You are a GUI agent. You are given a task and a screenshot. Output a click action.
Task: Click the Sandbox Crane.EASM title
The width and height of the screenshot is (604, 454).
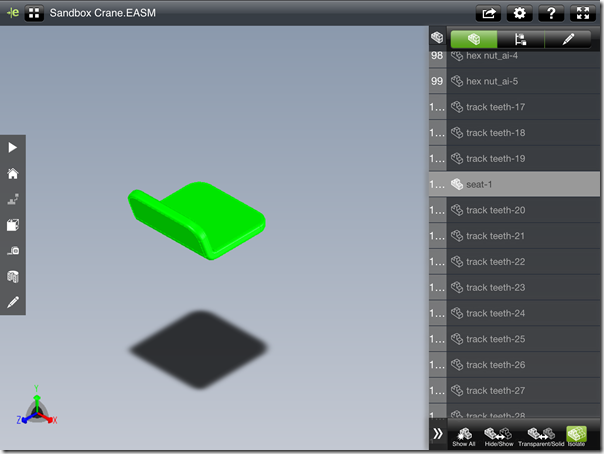click(102, 13)
